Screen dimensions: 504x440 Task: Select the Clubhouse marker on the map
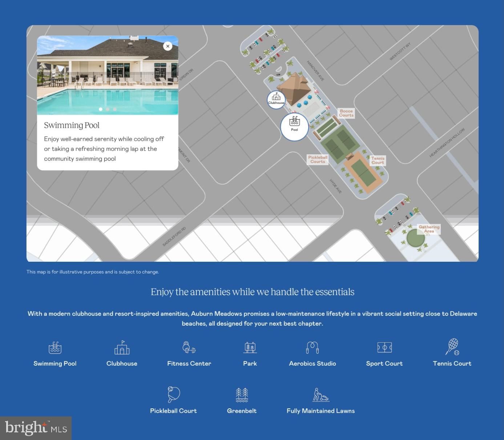coord(276,99)
